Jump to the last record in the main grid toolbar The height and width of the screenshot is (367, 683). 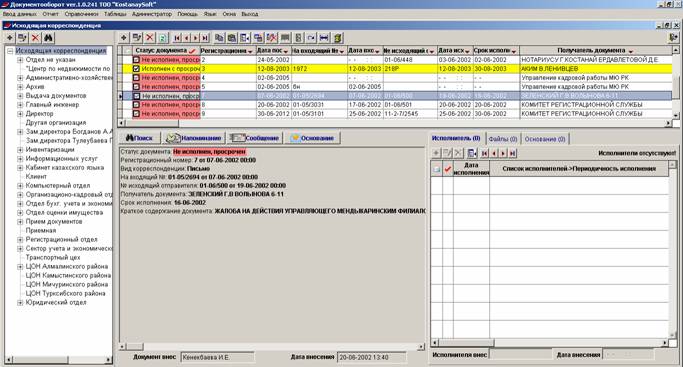pos(205,38)
